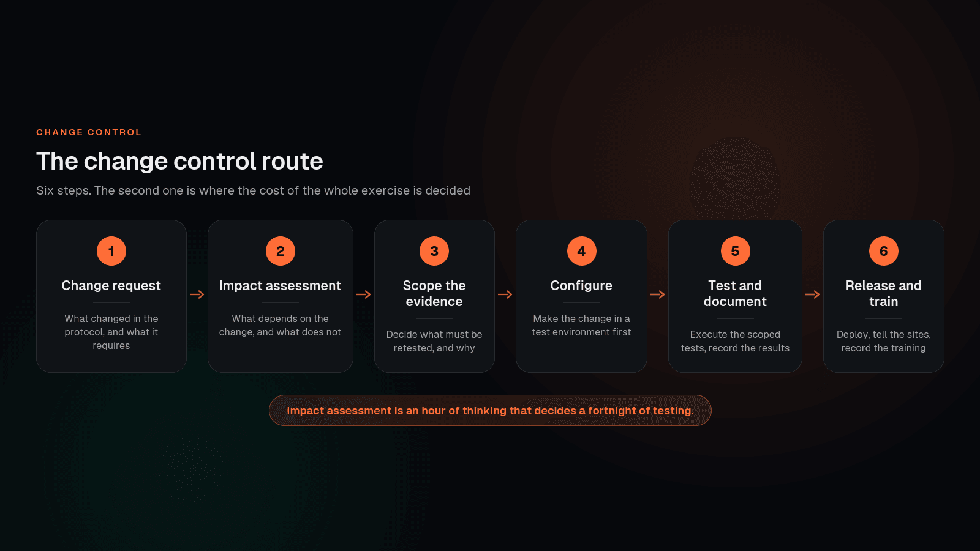
Task: Click 'Decide what must be retested' description
Action: click(x=434, y=341)
